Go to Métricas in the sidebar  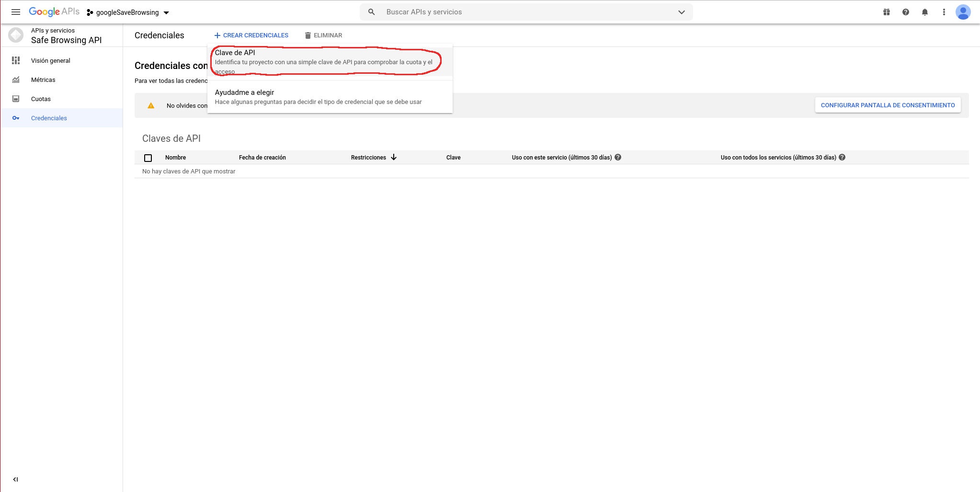[43, 80]
